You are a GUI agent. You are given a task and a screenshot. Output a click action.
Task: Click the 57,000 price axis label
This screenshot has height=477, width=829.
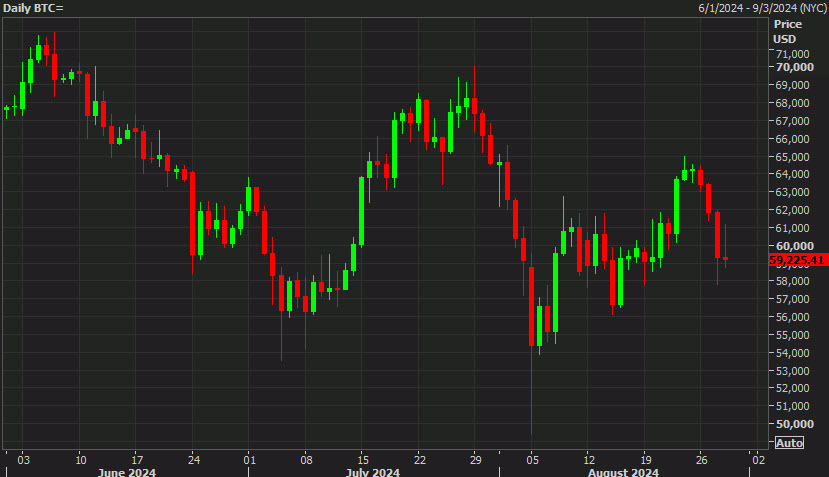click(793, 299)
